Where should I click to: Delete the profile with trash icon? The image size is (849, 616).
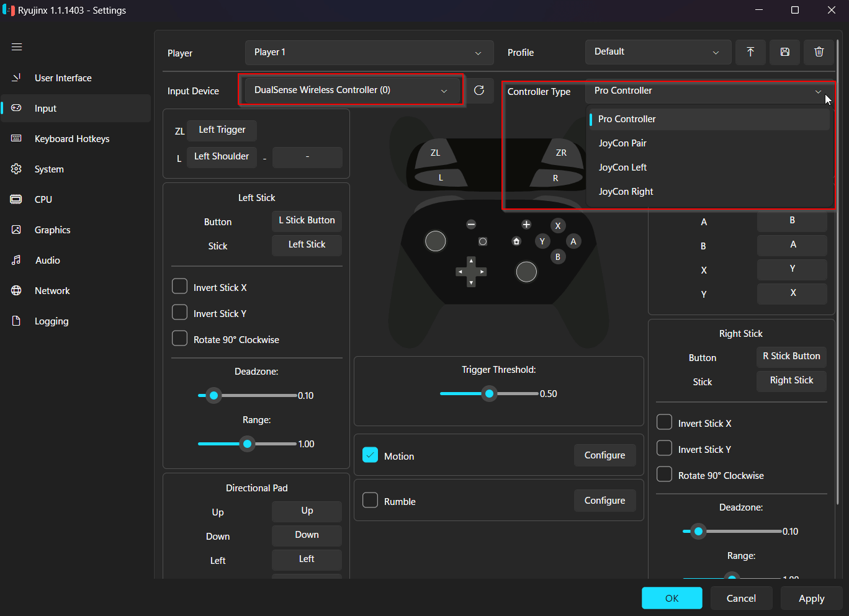[x=819, y=52]
